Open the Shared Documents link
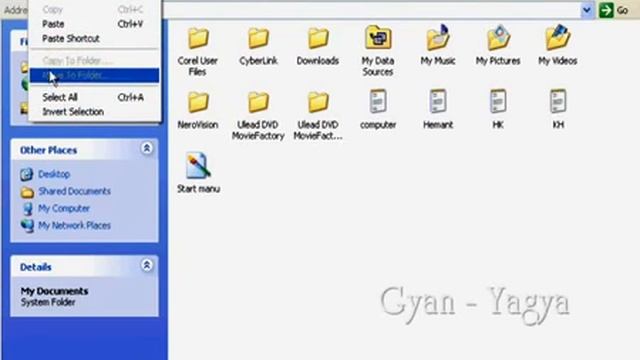This screenshot has height=360, width=640. point(74,191)
